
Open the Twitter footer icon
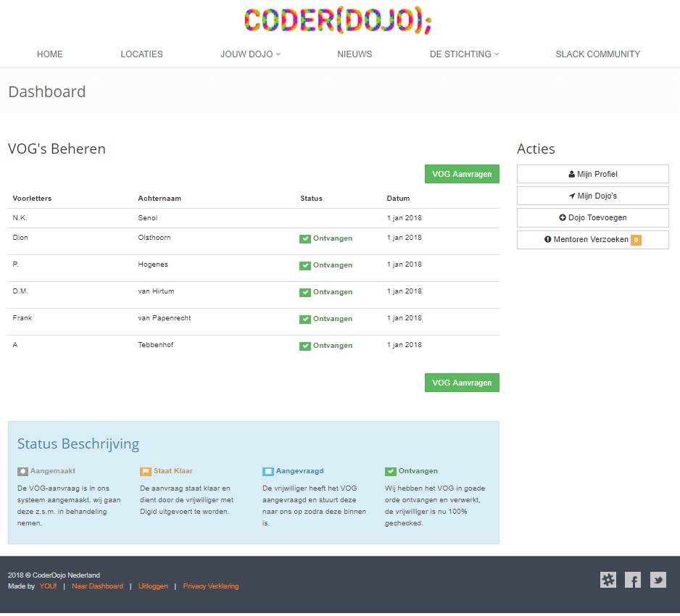click(x=658, y=580)
